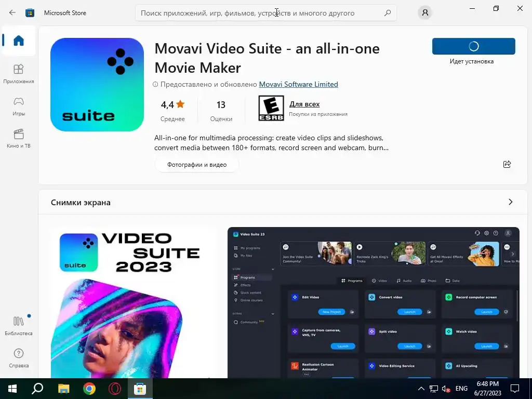Open the Windows Start menu
The height and width of the screenshot is (399, 532).
12,389
